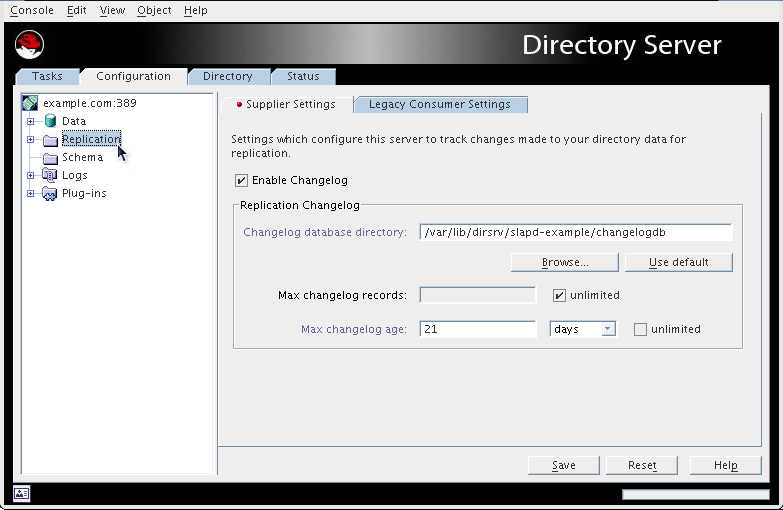
Task: Open the days unit dropdown
Action: tap(583, 329)
